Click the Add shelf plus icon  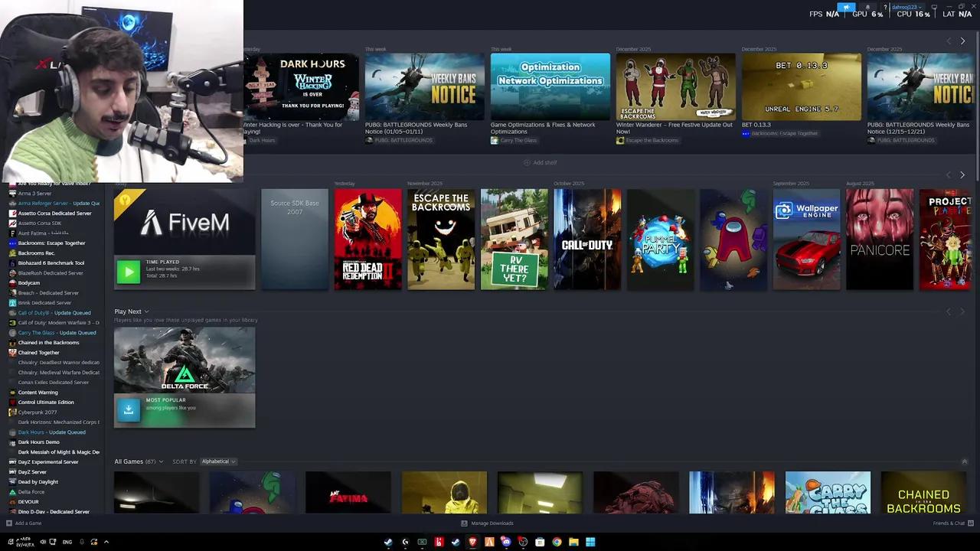[527, 162]
